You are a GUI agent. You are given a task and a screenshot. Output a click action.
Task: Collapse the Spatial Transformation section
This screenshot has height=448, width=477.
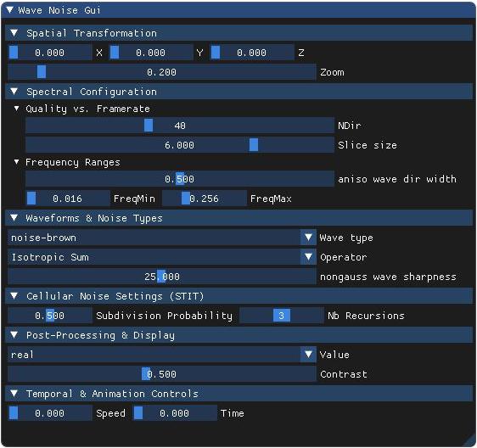tap(14, 33)
